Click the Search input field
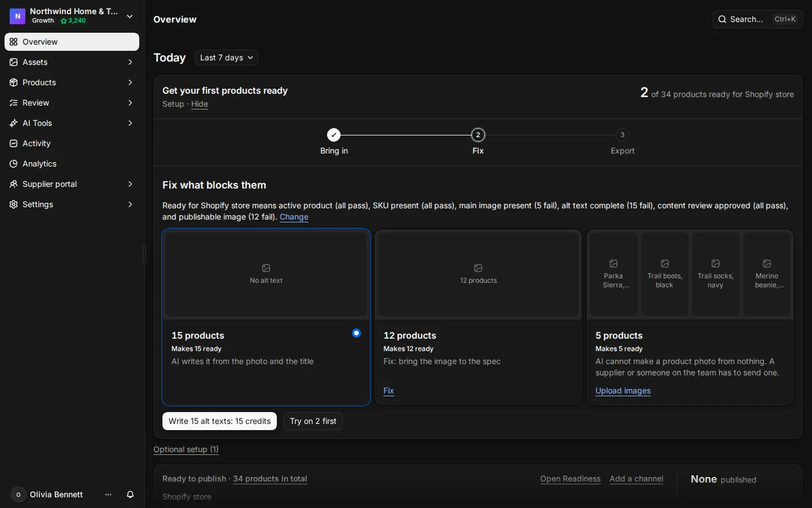The width and height of the screenshot is (812, 508). coord(757,19)
